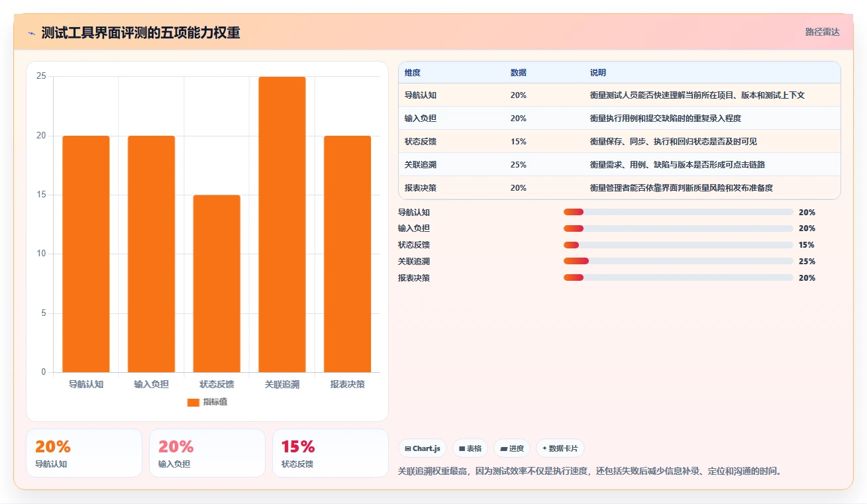Click the 15% label beside 状态反馈 progress
Screen dimensions: 867x504
click(x=807, y=245)
